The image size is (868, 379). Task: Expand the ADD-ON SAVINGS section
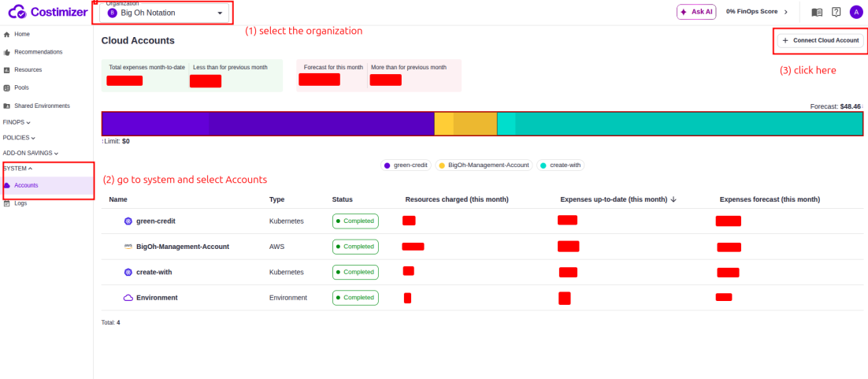click(31, 153)
